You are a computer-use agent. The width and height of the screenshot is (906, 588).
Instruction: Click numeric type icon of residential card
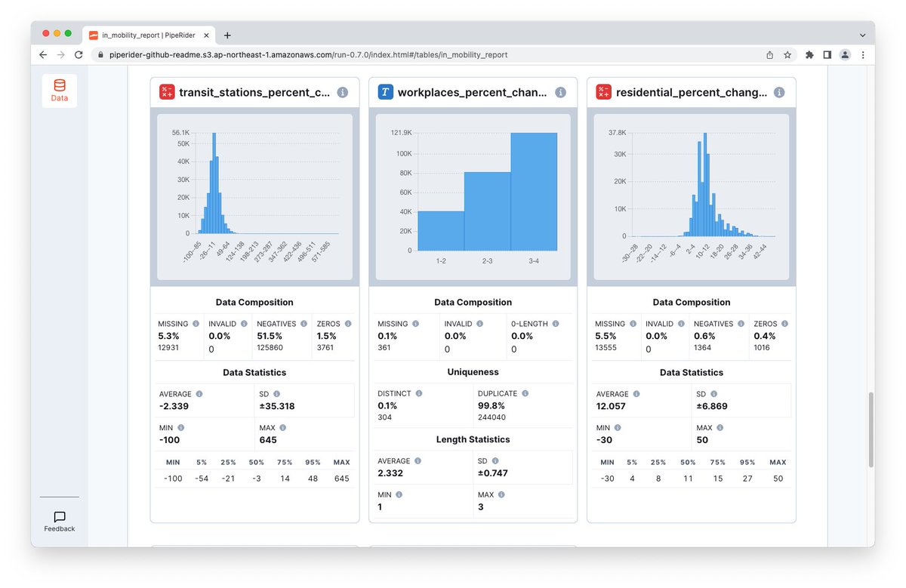pos(604,92)
